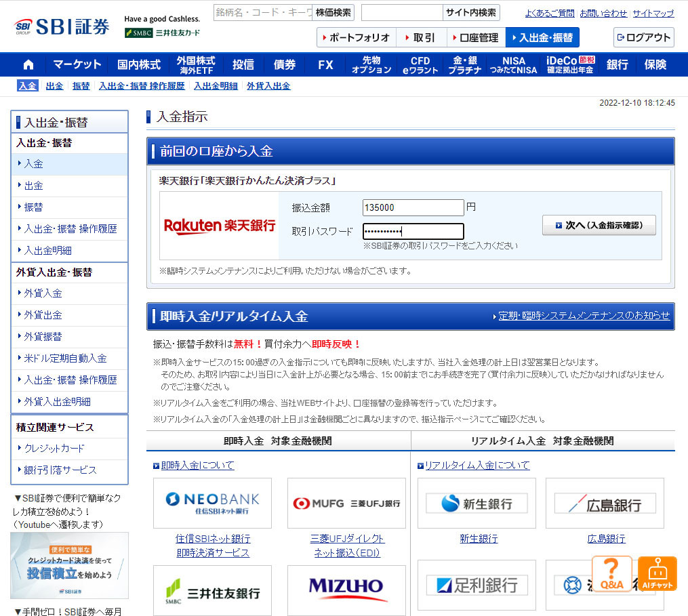Open the NISA つみたてNISA menu

[513, 64]
